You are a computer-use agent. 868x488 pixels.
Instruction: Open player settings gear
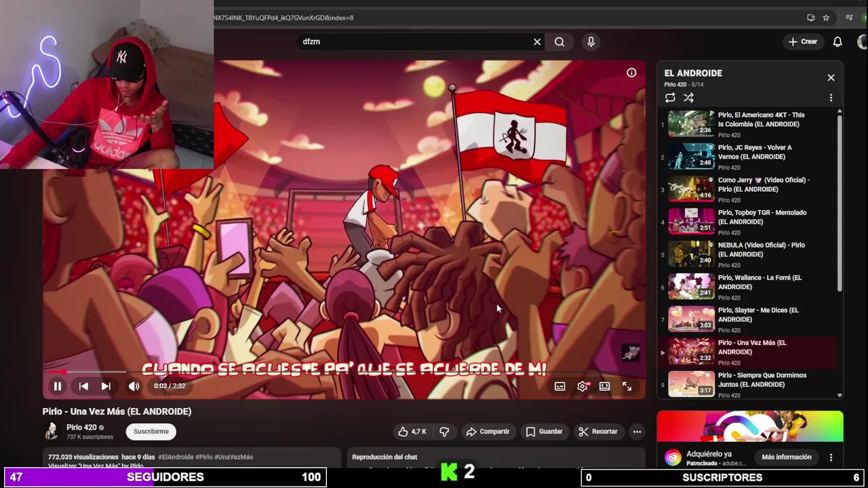[583, 386]
